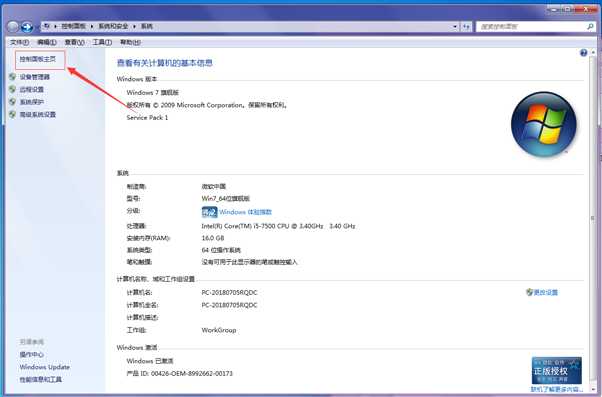Open 远程设置 in the sidebar
This screenshot has height=397, width=602.
(31, 89)
